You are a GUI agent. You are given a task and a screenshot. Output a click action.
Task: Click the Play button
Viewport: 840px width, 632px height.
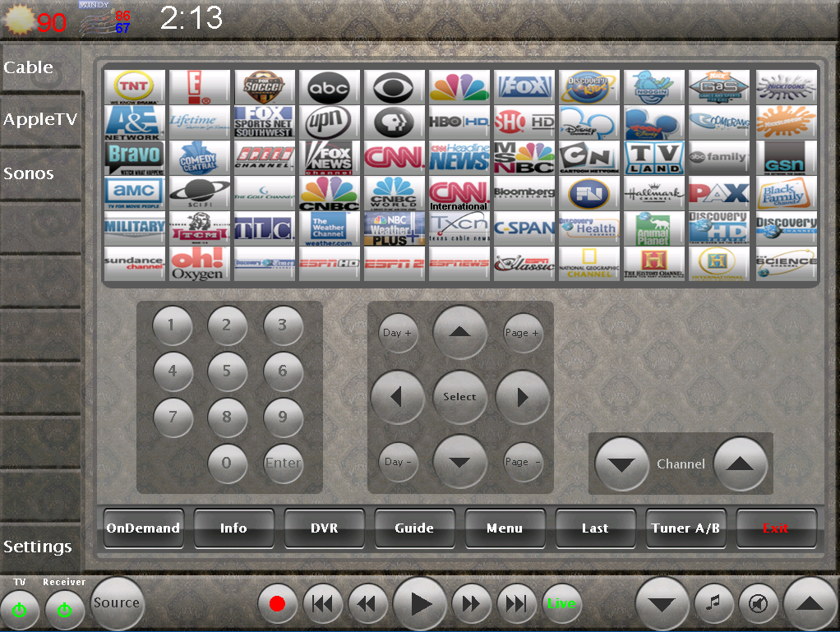420,604
